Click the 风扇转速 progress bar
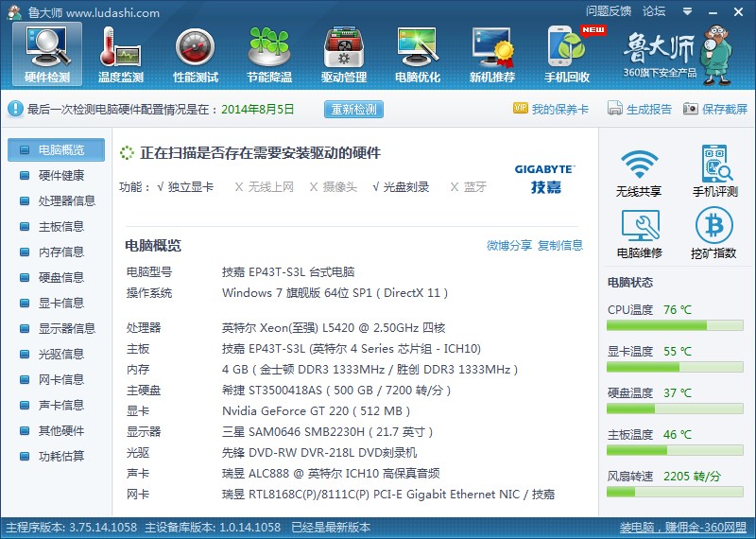756x539 pixels. (x=675, y=493)
